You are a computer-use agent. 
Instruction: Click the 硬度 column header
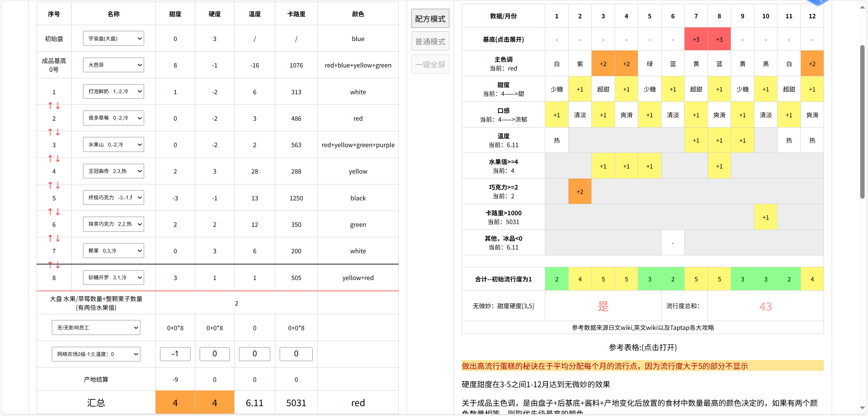[x=215, y=14]
